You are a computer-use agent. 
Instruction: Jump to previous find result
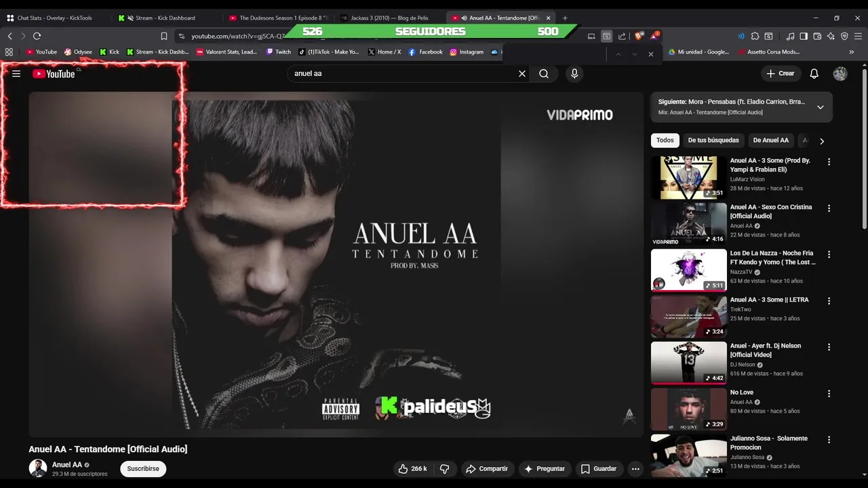618,54
